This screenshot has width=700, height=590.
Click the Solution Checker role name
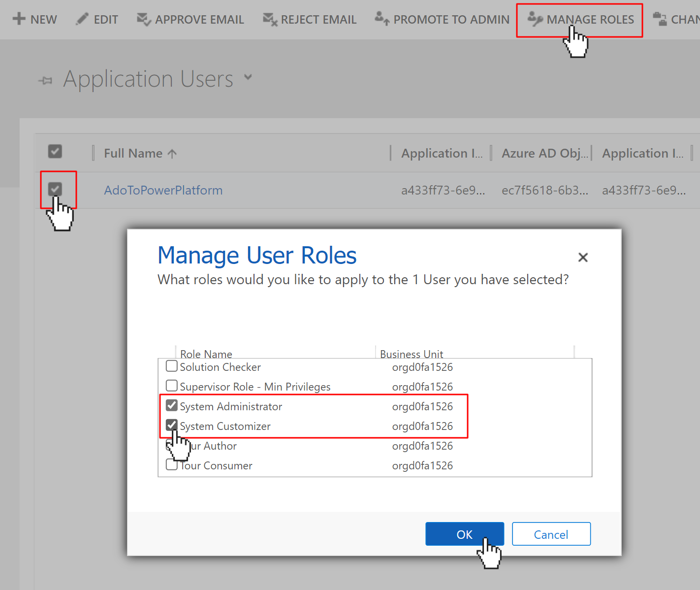220,367
